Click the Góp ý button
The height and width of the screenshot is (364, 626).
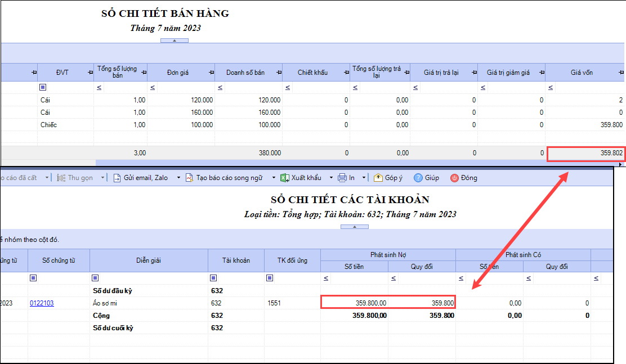(388, 178)
